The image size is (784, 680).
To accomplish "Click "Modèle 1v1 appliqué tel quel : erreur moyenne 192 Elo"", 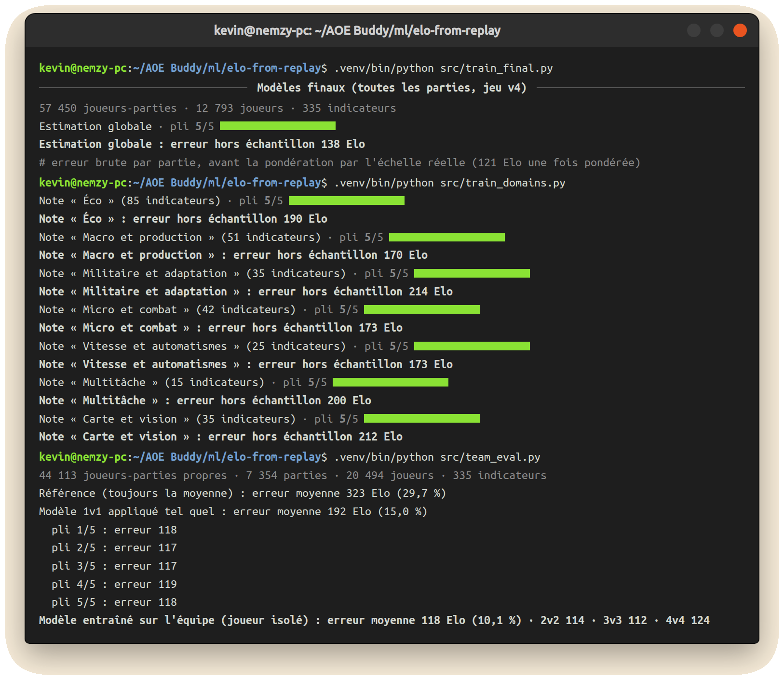I will point(205,511).
